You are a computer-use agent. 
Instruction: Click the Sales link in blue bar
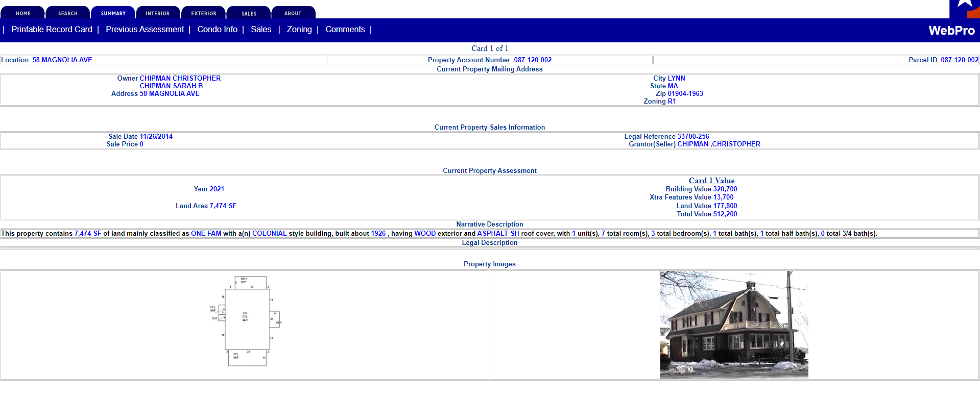tap(261, 30)
